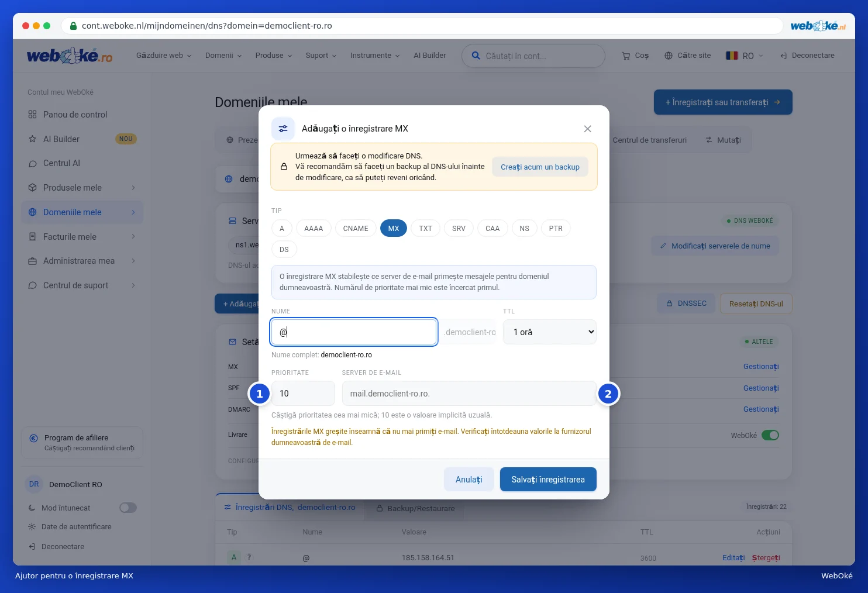868x593 pixels.
Task: Click the Prioritate field
Action: pos(303,394)
